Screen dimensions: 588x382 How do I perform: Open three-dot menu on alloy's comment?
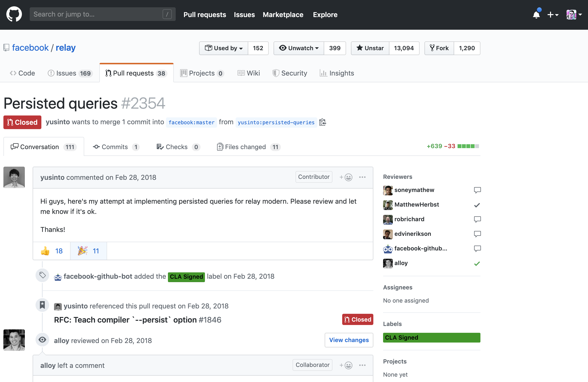point(362,365)
